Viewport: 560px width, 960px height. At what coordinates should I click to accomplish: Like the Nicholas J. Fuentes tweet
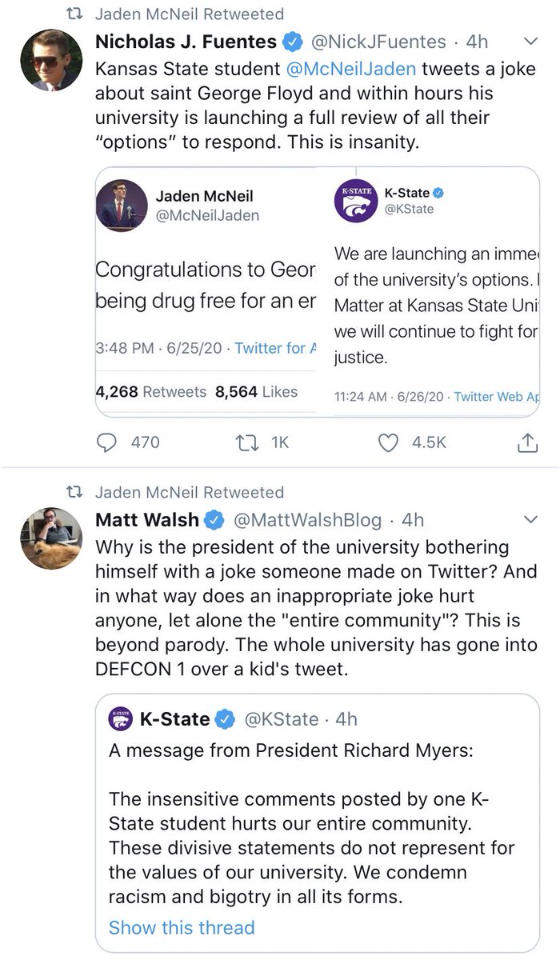point(388,442)
